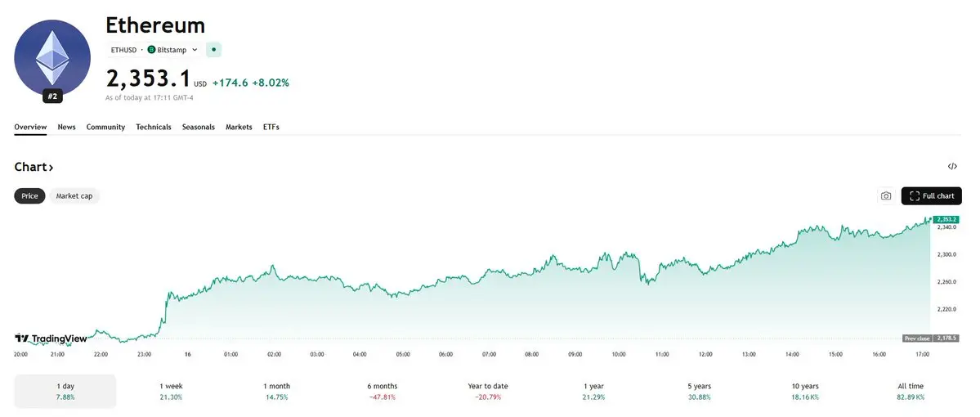
Task: Click the Bitstamp exchange logo
Action: [151, 50]
